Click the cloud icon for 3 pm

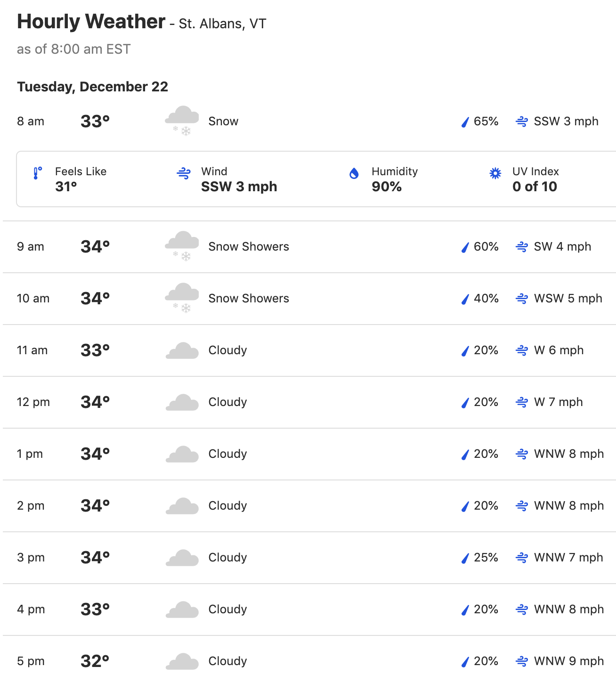coord(182,558)
